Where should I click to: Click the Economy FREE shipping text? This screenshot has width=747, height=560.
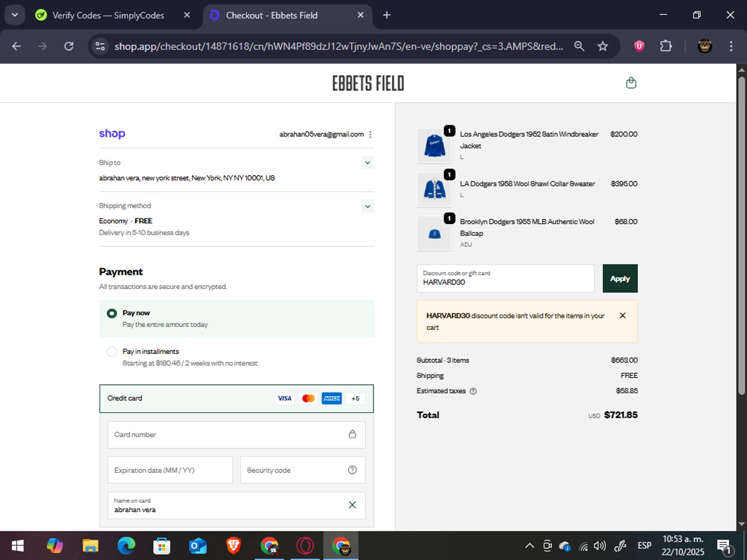point(125,221)
